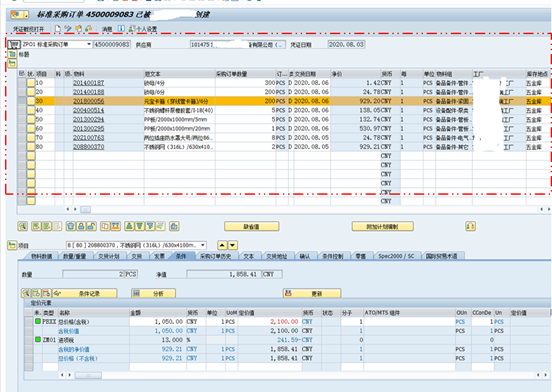The image size is (552, 392).
Task: Go to next item with down arrow
Action: [x=233, y=245]
